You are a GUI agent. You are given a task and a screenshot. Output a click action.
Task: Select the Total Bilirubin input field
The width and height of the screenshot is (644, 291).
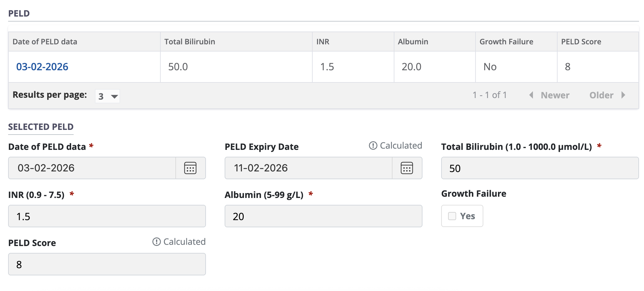coord(540,168)
